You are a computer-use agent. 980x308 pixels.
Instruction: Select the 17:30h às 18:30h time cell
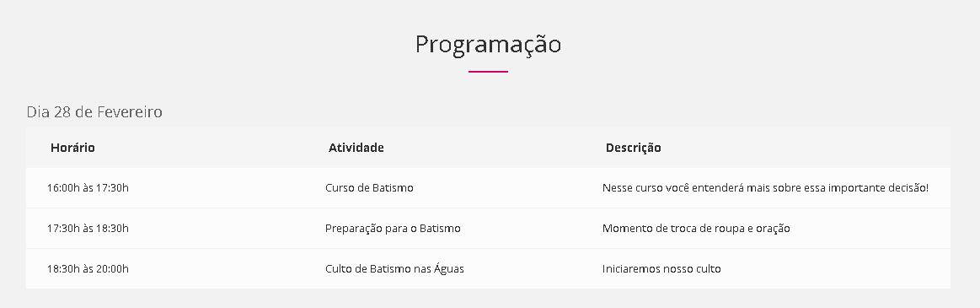coord(88,229)
